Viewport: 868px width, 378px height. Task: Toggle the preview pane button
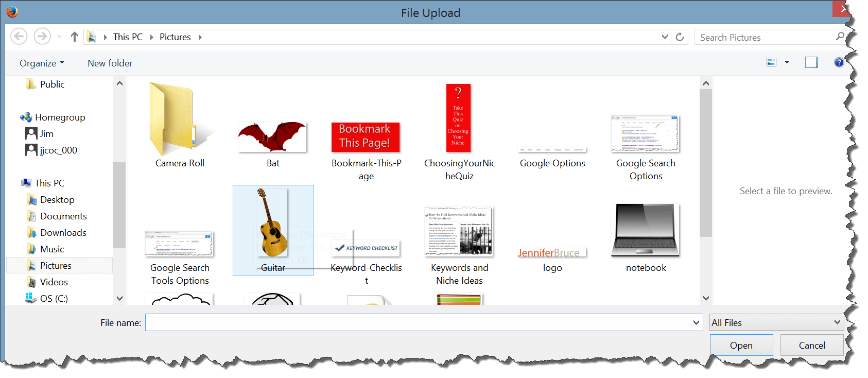pyautogui.click(x=811, y=62)
